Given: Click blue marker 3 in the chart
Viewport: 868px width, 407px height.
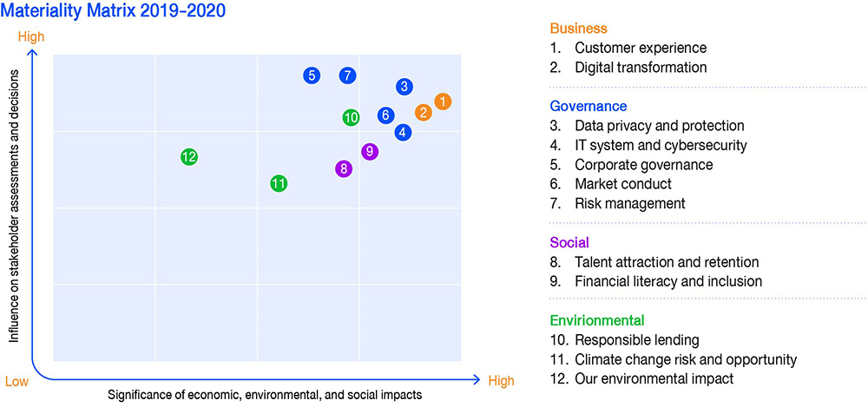Looking at the screenshot, I should click(x=404, y=86).
